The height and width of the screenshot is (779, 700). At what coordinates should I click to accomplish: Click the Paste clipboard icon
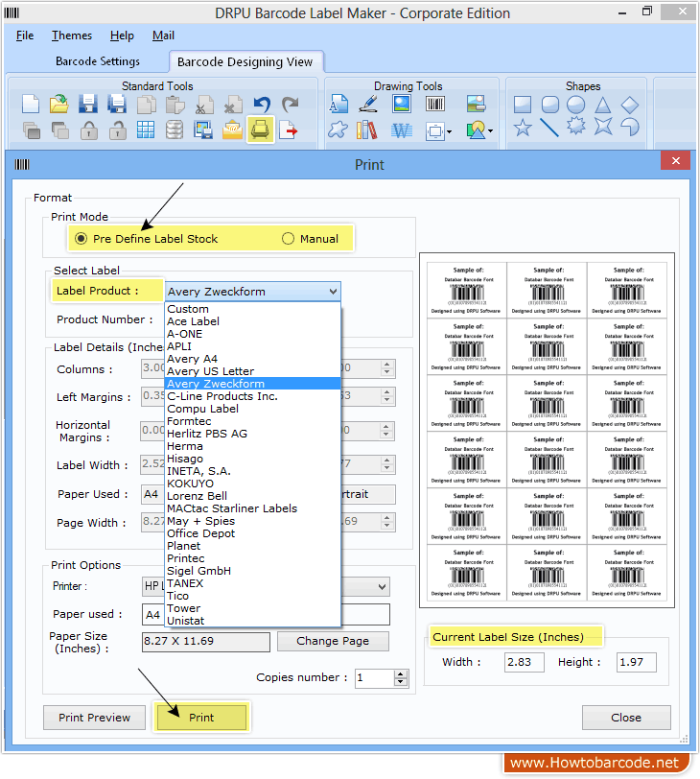(x=175, y=105)
